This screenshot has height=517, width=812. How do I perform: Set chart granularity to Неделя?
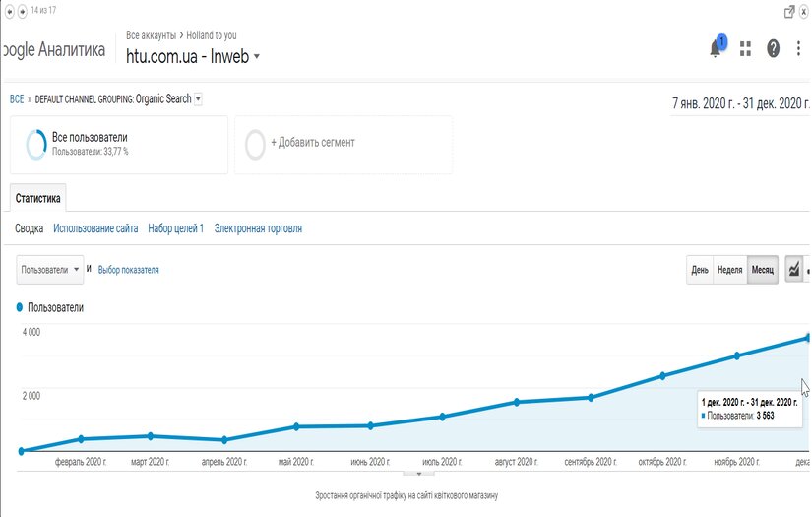pyautogui.click(x=729, y=270)
